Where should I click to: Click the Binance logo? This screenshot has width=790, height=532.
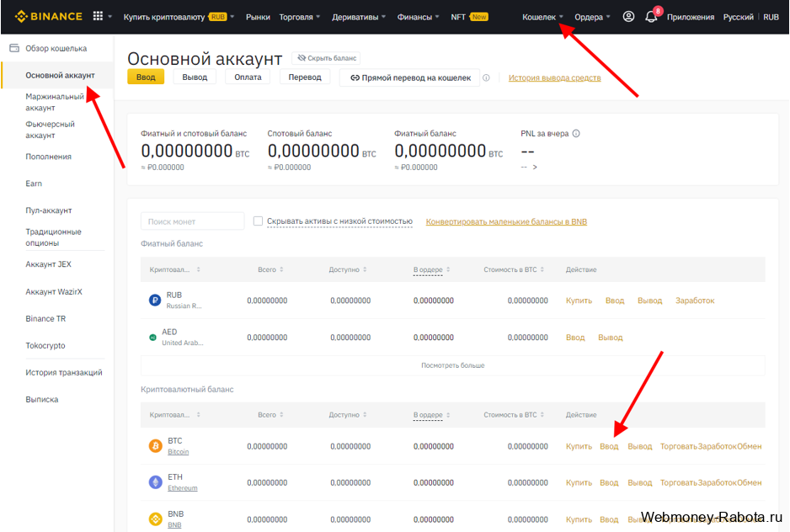coord(48,17)
